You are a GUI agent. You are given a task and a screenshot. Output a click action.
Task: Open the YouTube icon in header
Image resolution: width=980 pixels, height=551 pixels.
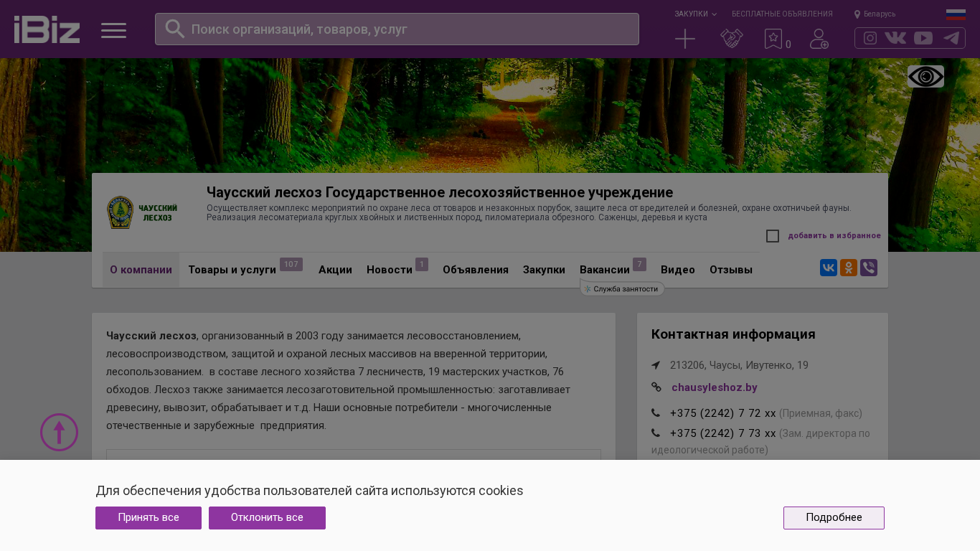click(923, 38)
